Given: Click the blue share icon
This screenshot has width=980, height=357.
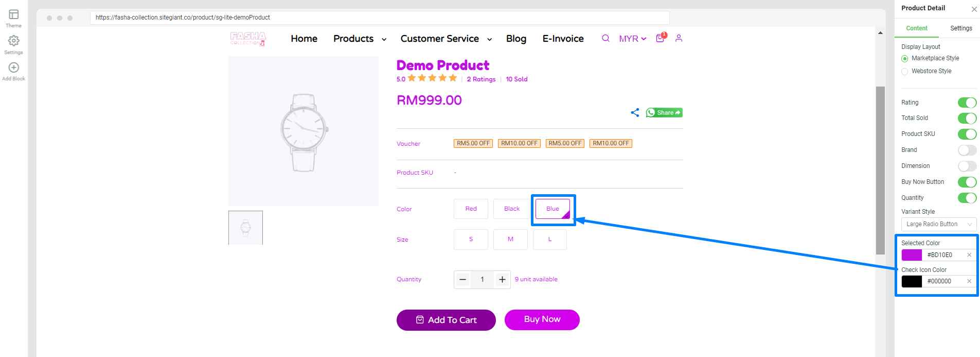Looking at the screenshot, I should 635,112.
